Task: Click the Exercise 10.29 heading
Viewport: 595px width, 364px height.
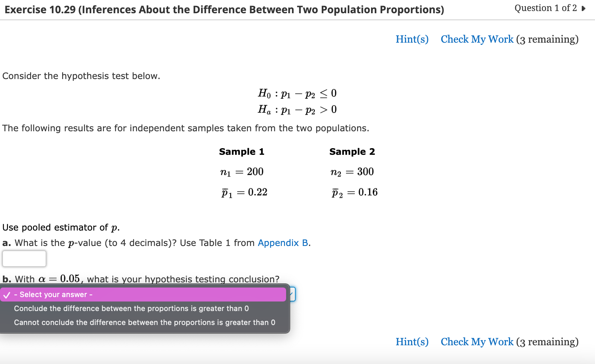Action: (224, 10)
